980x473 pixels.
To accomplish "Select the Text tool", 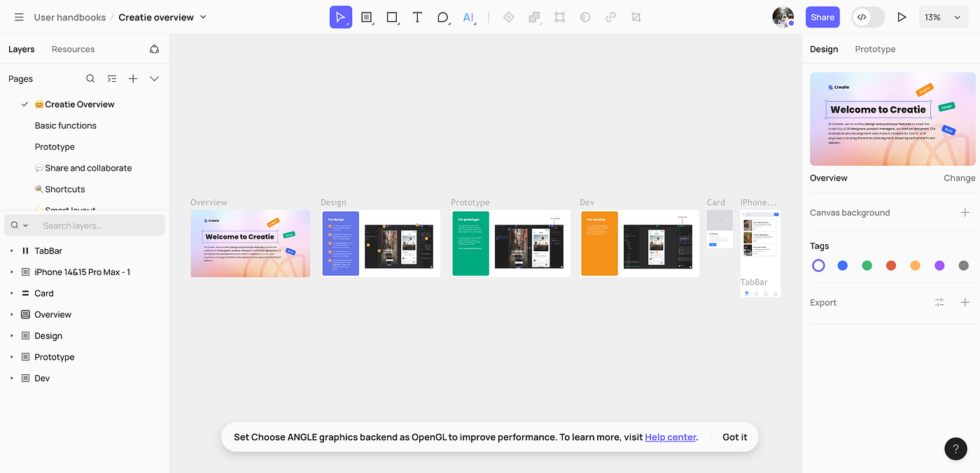I will pyautogui.click(x=417, y=17).
